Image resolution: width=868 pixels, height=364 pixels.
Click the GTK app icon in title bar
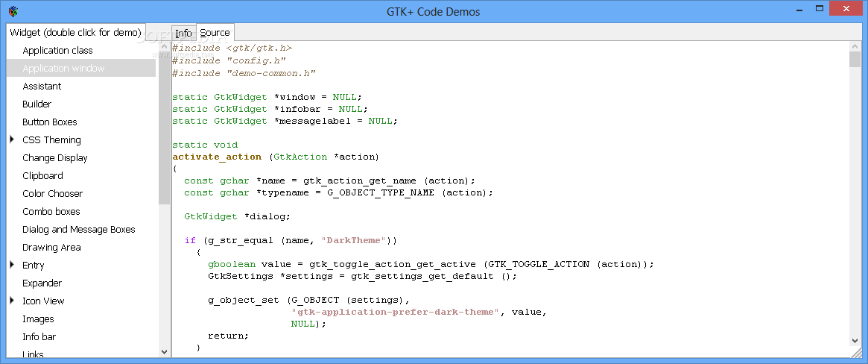pyautogui.click(x=13, y=10)
